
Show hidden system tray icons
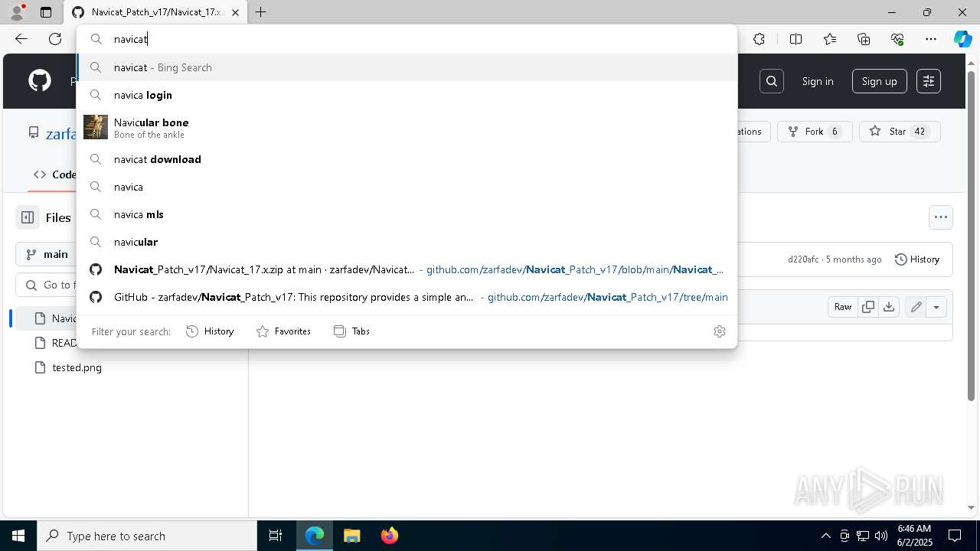pos(825,536)
